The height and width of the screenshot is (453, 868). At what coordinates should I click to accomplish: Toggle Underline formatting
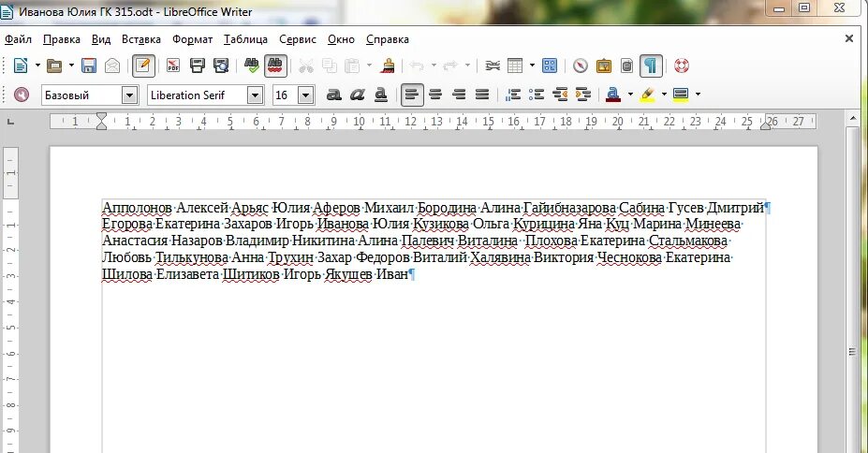click(x=381, y=95)
